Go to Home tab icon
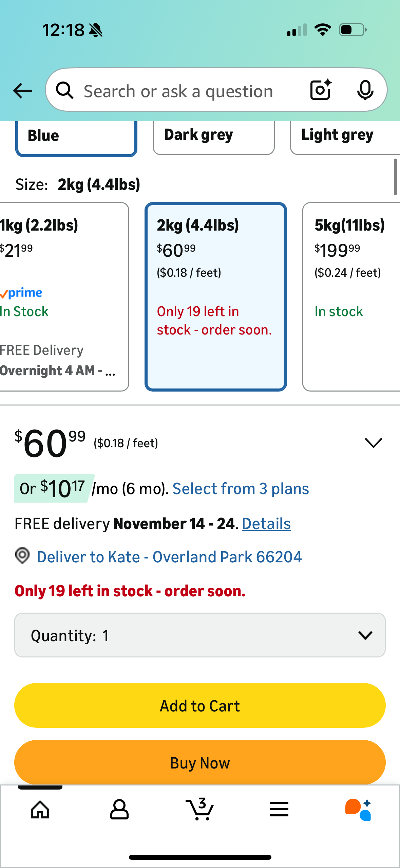This screenshot has width=400, height=868. 40,810
